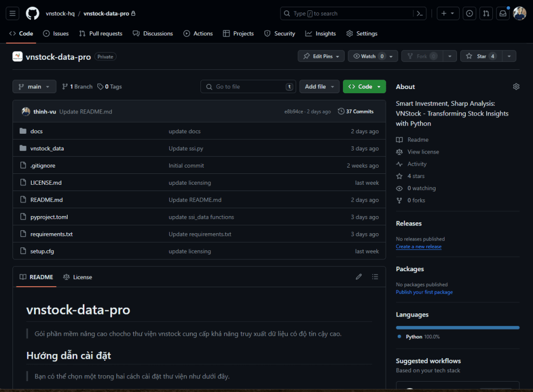Open the notifications inbox icon

click(502, 13)
